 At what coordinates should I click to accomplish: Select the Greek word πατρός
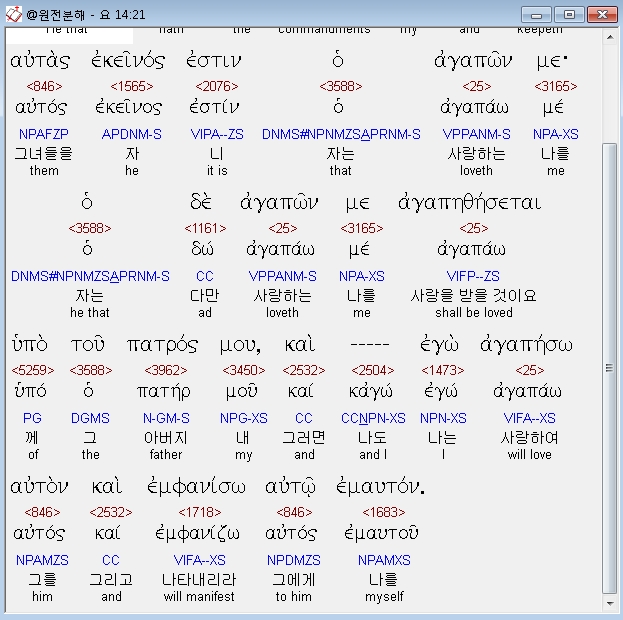tap(162, 345)
